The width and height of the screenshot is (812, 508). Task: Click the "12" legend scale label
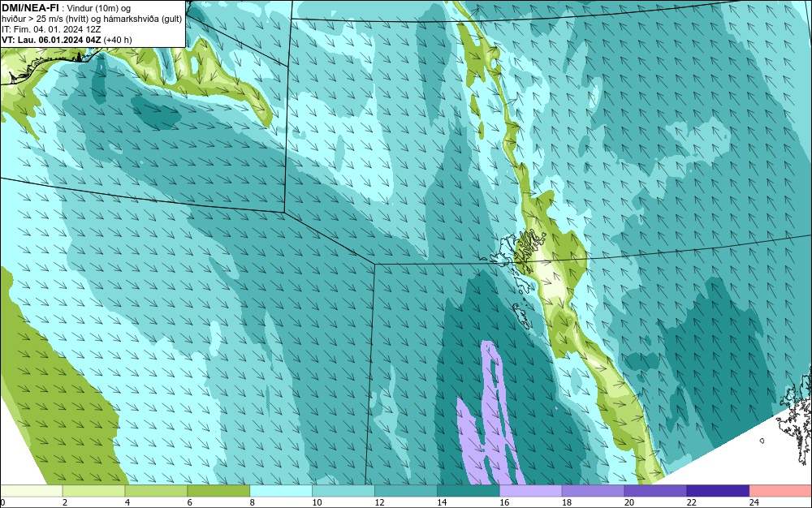tap(379, 502)
